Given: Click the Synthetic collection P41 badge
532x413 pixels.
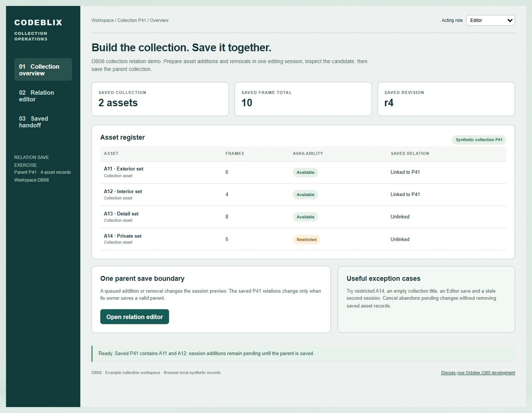Looking at the screenshot, I should click(x=479, y=140).
